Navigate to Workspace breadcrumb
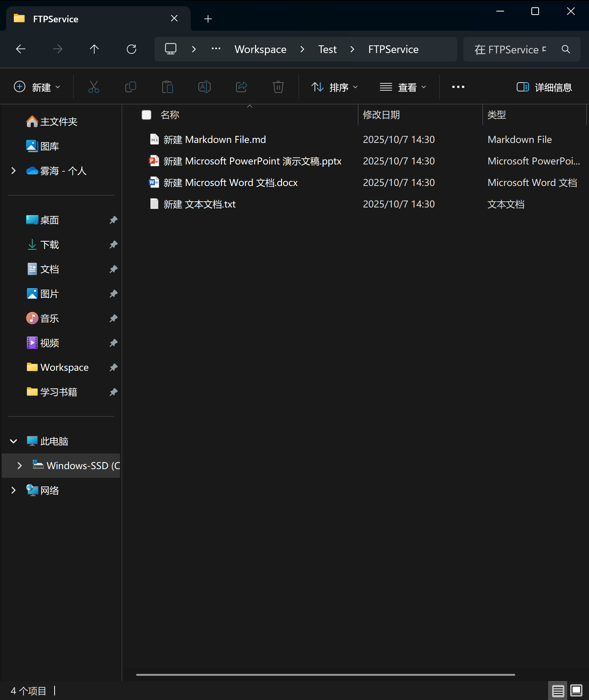The width and height of the screenshot is (589, 700). (x=261, y=49)
